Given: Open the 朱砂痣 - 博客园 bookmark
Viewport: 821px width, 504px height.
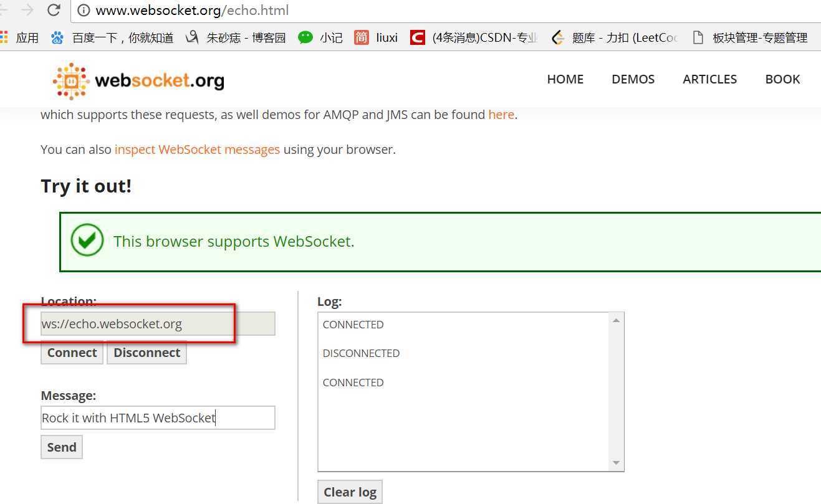Looking at the screenshot, I should coord(236,38).
